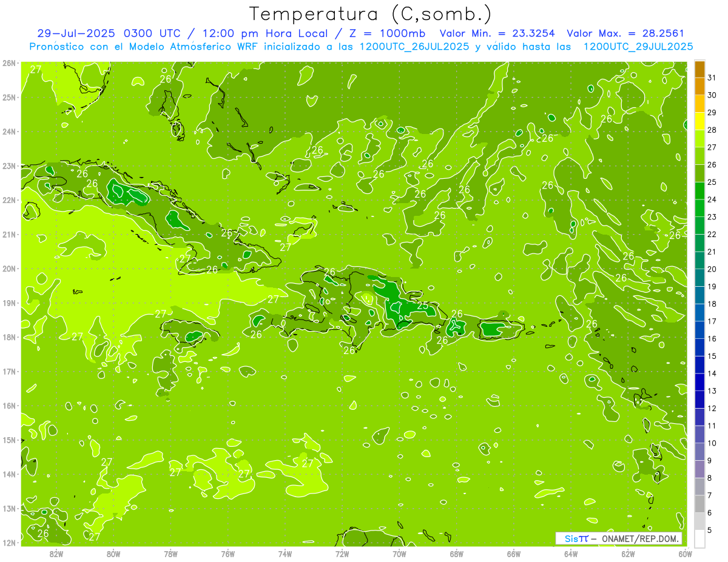Click the colorbar tick label 12

click(x=712, y=408)
